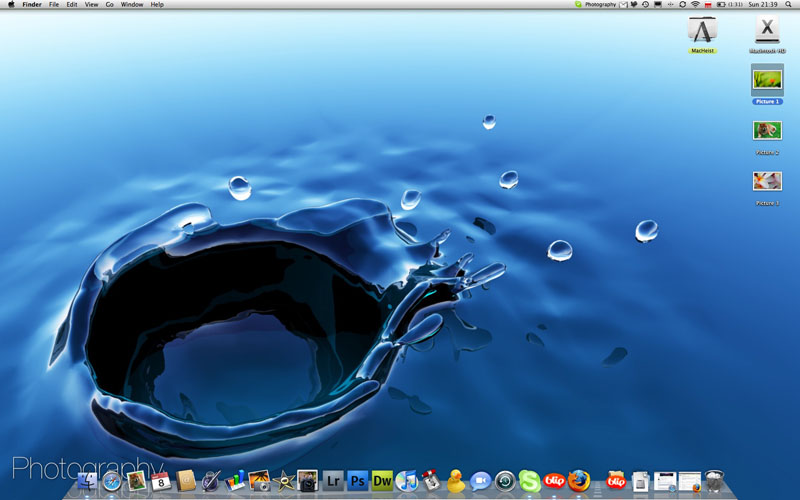The height and width of the screenshot is (500, 800).
Task: Launch Adobe Photoshop (Ps) from Dock
Action: pyautogui.click(x=358, y=481)
